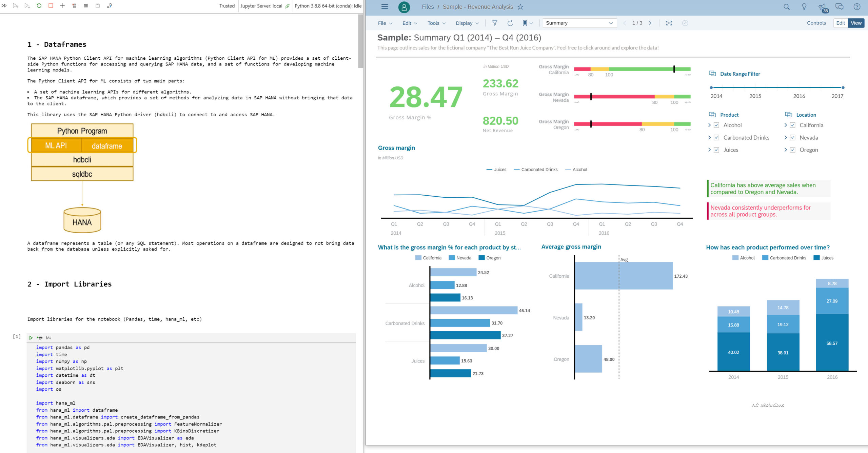Expand the California location node

786,125
